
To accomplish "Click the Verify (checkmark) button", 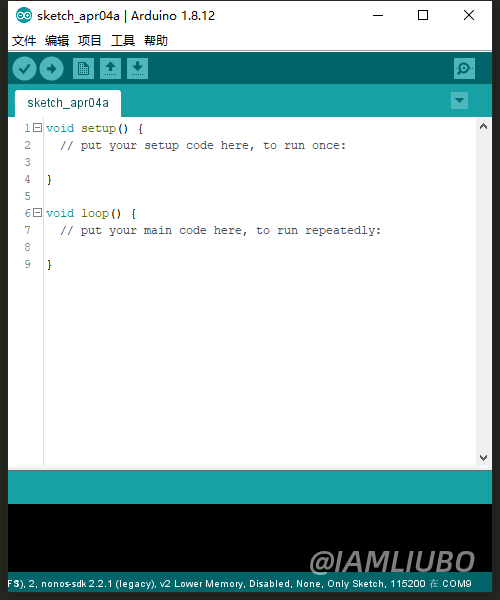I will click(24, 69).
